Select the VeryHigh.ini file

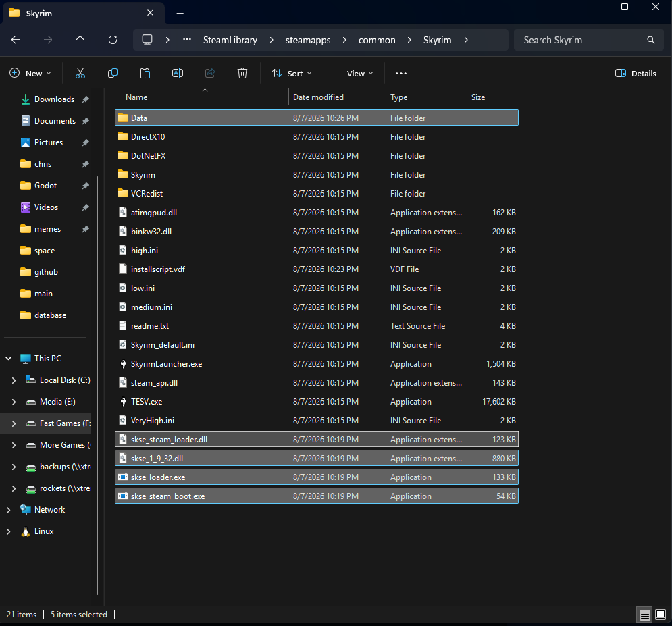point(317,420)
